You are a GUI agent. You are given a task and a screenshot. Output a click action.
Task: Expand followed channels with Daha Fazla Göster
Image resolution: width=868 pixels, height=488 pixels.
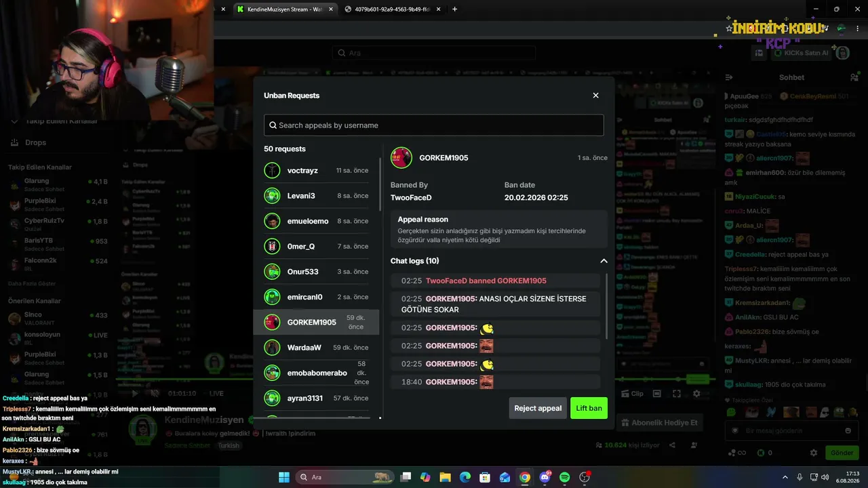click(32, 283)
